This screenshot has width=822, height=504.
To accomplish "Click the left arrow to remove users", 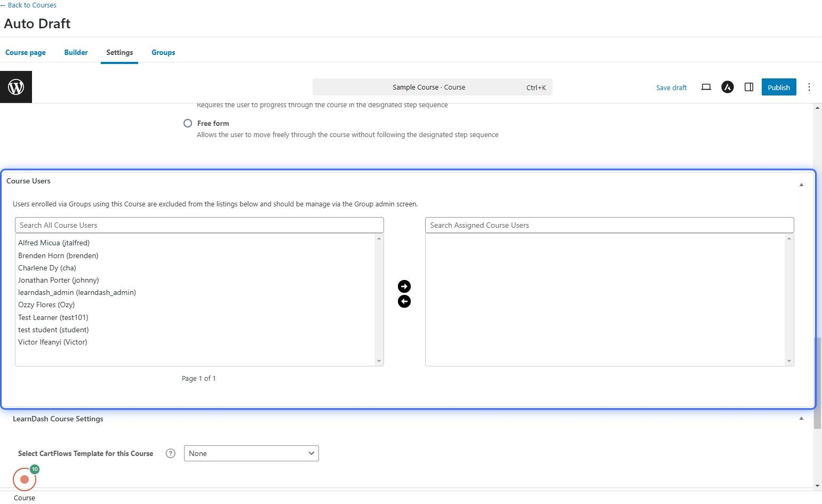I will 404,301.
